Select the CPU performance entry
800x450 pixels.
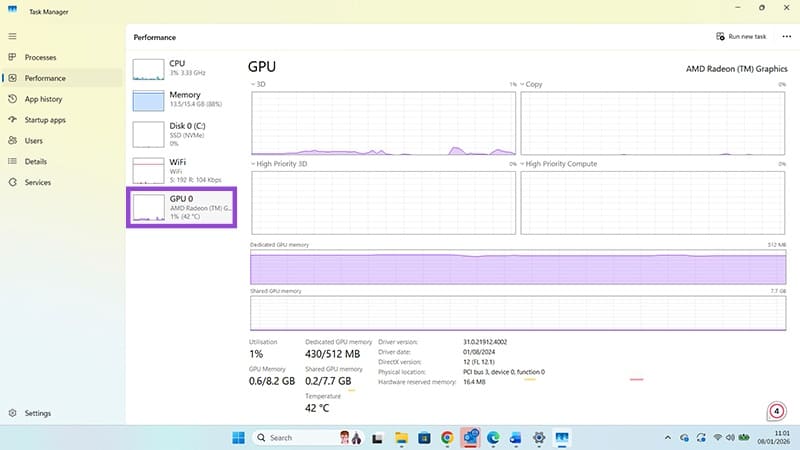181,69
